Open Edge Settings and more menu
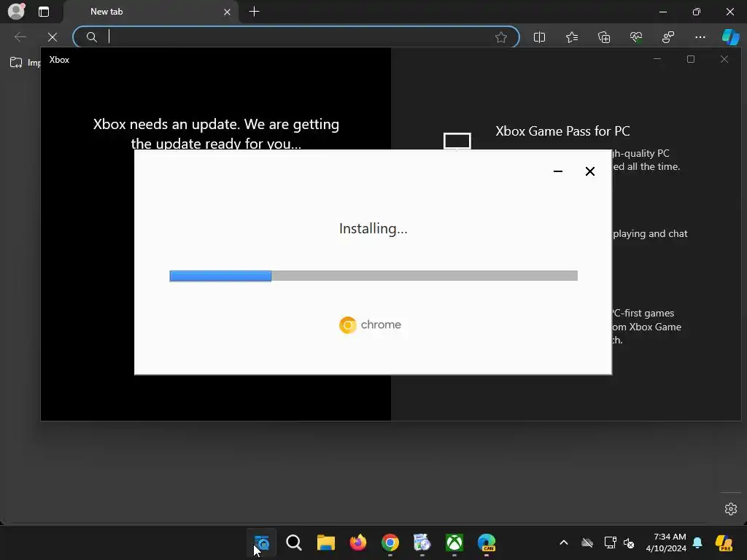Image resolution: width=747 pixels, height=560 pixels. (x=700, y=37)
